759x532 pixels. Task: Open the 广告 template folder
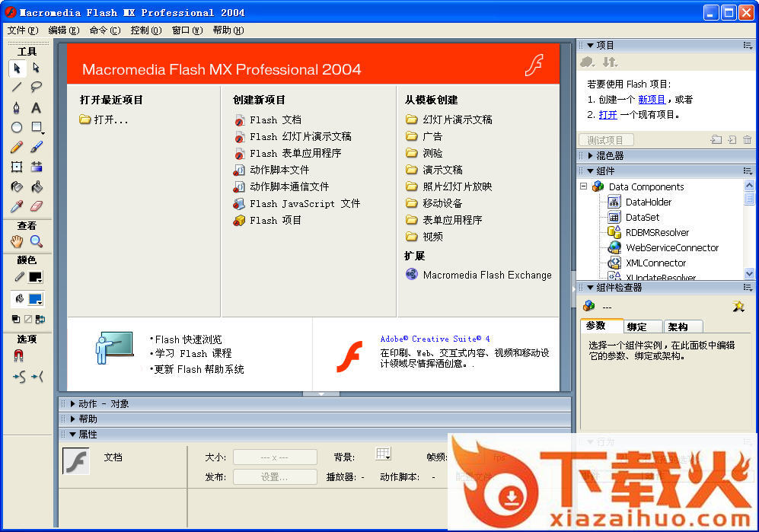point(424,136)
